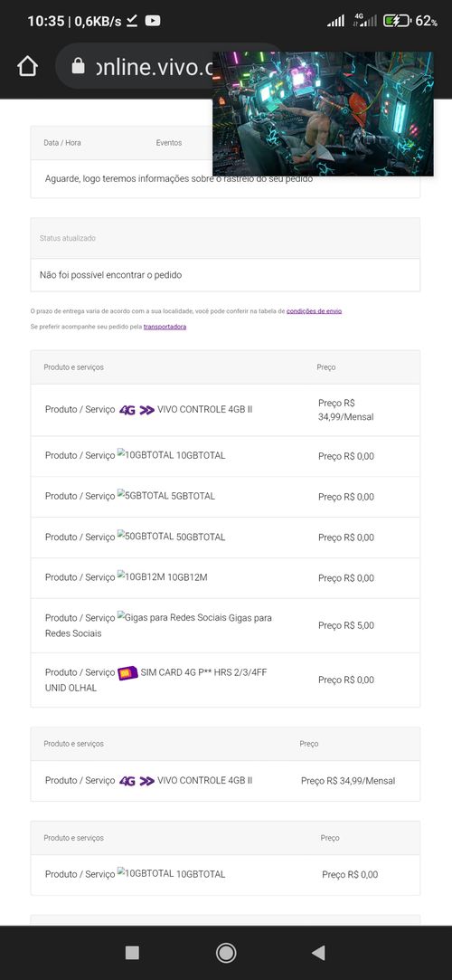Tap the broken 50GBTOTAL image icon
The height and width of the screenshot is (980, 452).
(x=121, y=535)
